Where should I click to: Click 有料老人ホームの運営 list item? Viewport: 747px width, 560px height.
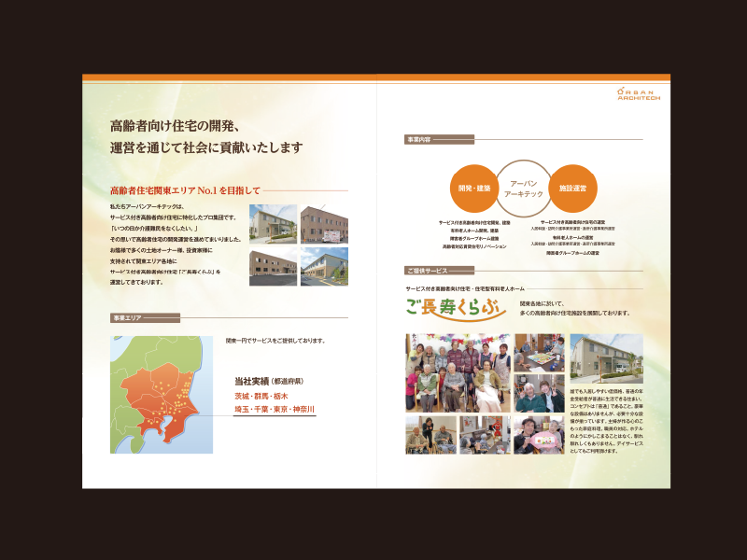tap(572, 237)
